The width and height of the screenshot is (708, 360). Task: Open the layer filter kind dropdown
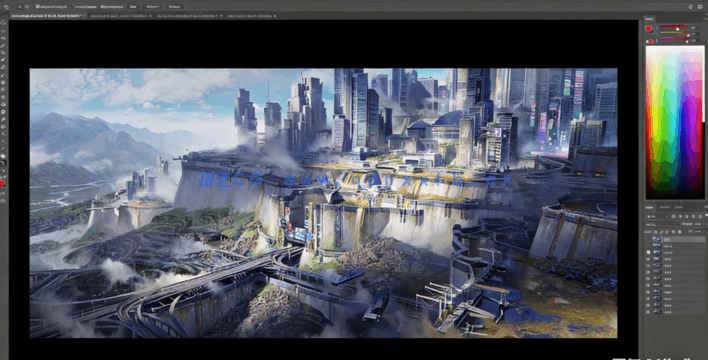tap(658, 216)
